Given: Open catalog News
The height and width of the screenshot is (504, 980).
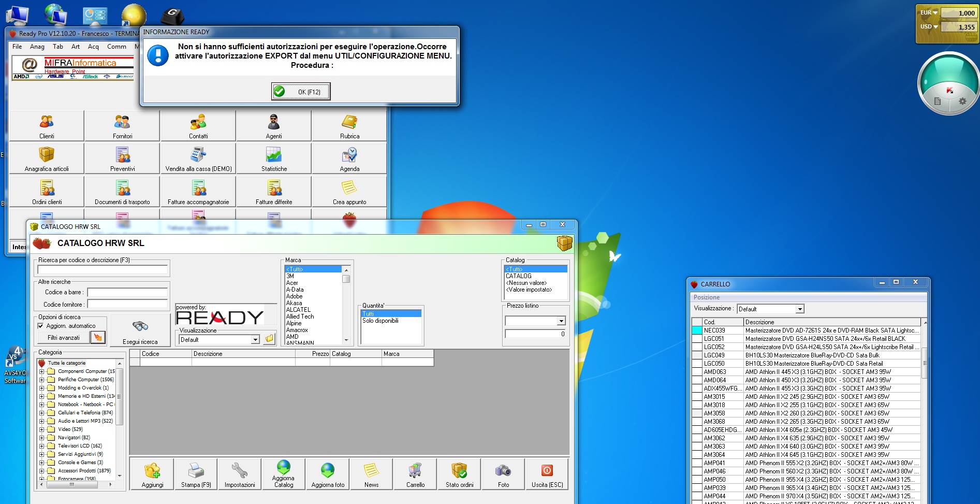Looking at the screenshot, I should click(x=371, y=474).
